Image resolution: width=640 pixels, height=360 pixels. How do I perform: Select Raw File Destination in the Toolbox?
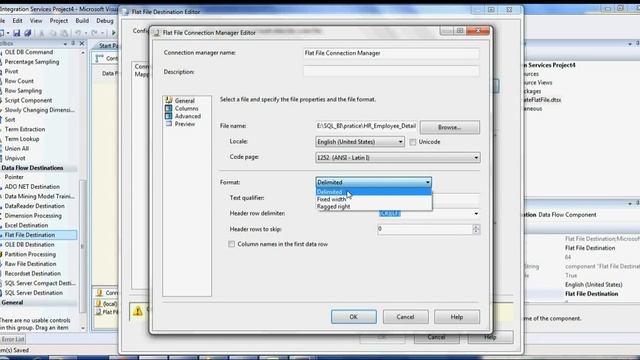pyautogui.click(x=30, y=264)
